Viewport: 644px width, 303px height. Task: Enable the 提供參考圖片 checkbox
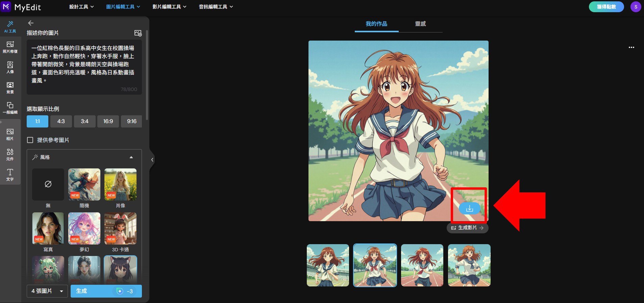[x=30, y=140]
